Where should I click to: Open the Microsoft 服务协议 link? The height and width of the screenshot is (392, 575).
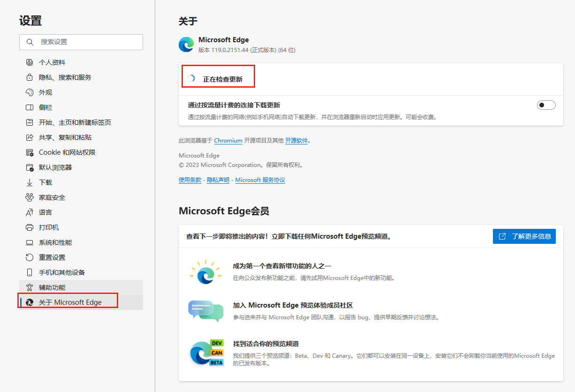[x=260, y=180]
